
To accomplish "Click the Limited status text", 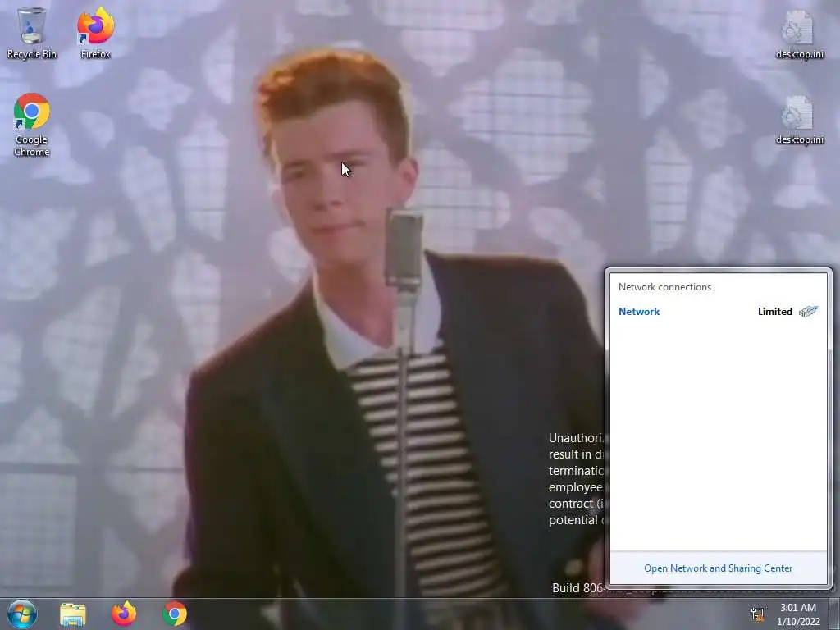I will pos(774,312).
